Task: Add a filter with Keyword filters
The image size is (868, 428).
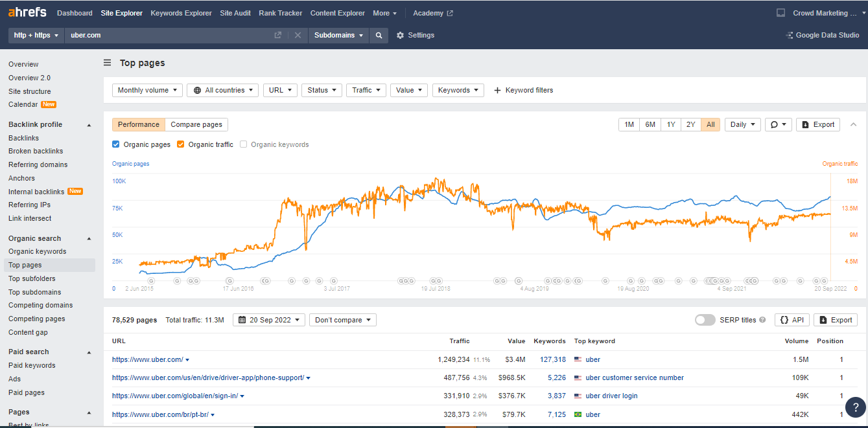Action: (x=523, y=90)
